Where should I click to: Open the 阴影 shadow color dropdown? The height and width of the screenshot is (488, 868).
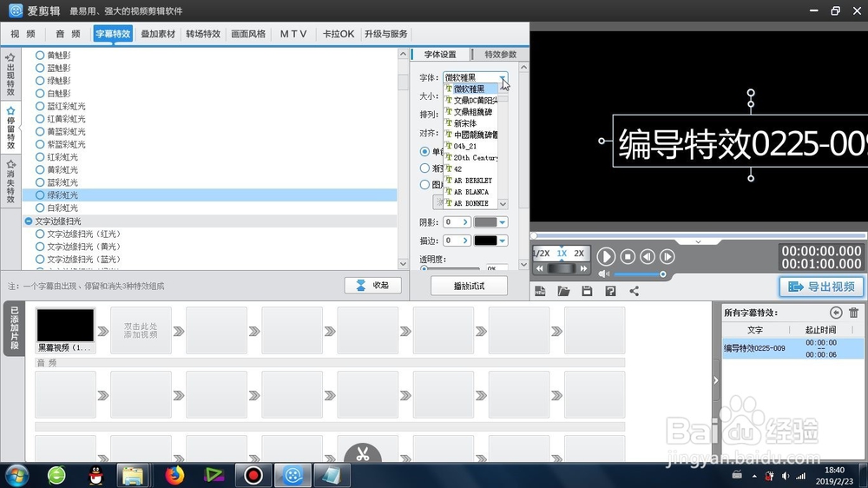502,222
